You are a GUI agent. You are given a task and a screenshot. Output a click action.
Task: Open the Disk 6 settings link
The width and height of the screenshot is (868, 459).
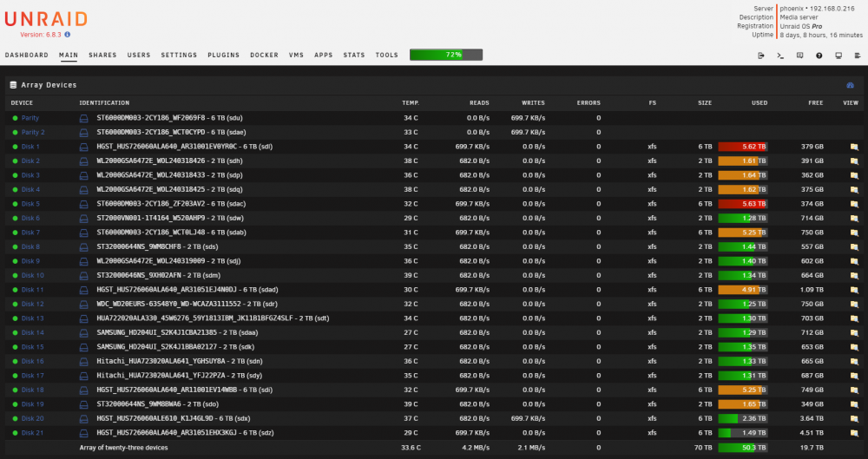(30, 218)
